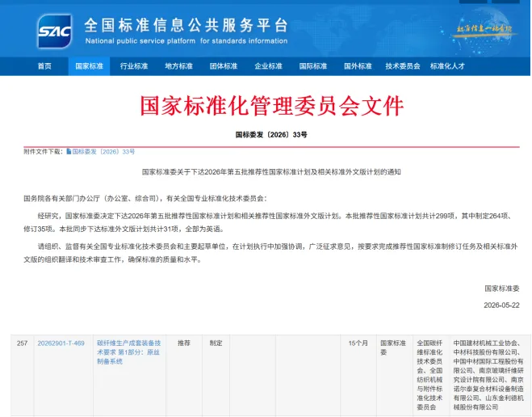532x417 pixels.
Task: Click the 附件文件下载 label
Action: tap(43, 152)
